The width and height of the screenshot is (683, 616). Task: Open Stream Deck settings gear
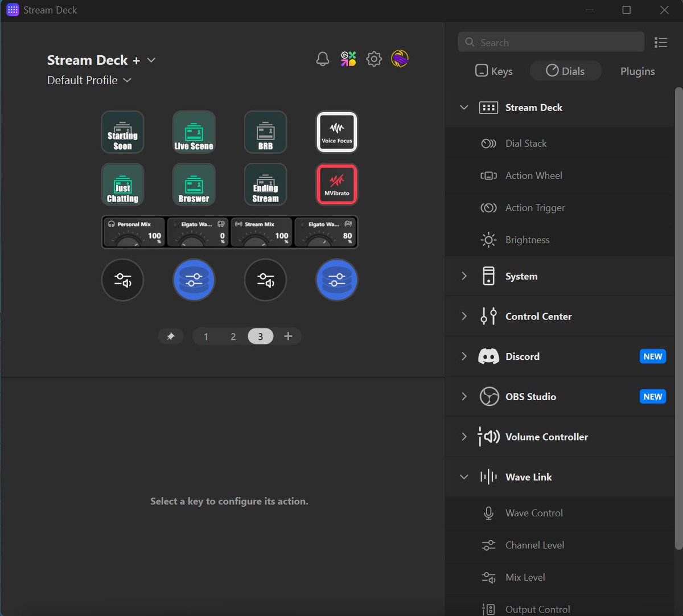click(x=374, y=59)
